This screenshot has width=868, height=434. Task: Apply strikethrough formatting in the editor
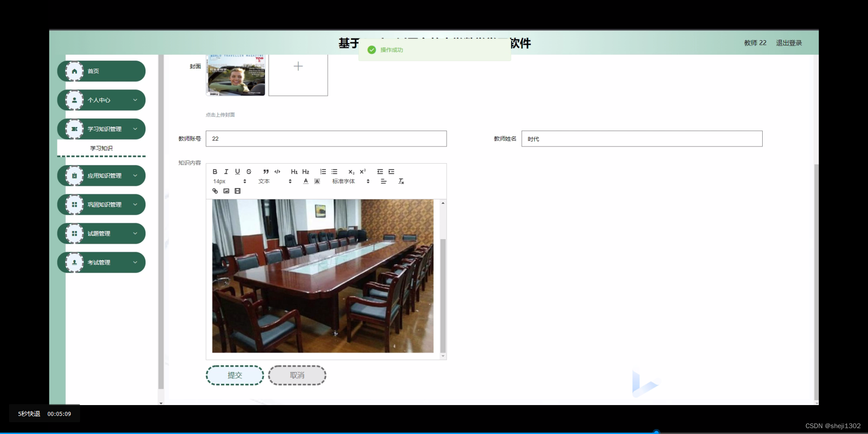point(249,171)
